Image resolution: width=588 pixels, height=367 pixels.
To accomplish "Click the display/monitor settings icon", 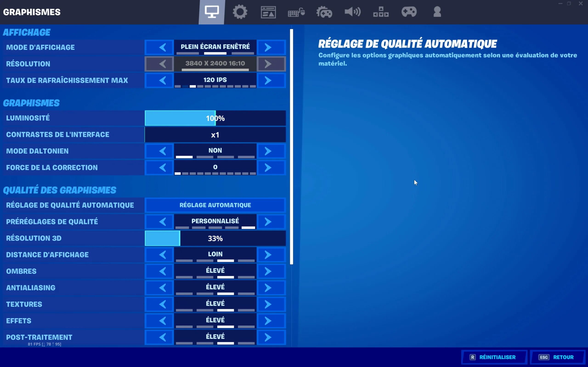I will click(211, 11).
